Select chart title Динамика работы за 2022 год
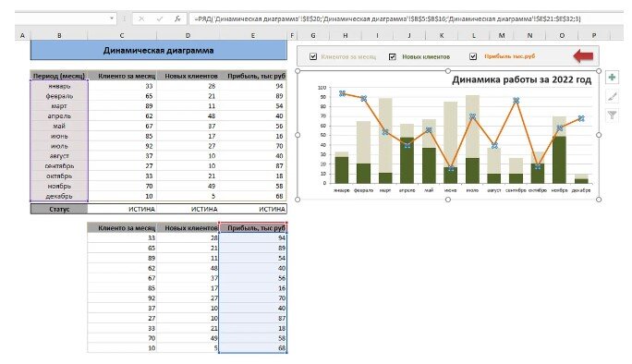 coord(521,79)
